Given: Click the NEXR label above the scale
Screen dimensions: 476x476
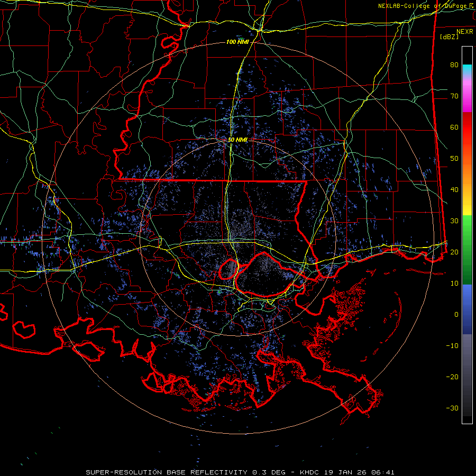Looking at the screenshot, I should 465,32.
